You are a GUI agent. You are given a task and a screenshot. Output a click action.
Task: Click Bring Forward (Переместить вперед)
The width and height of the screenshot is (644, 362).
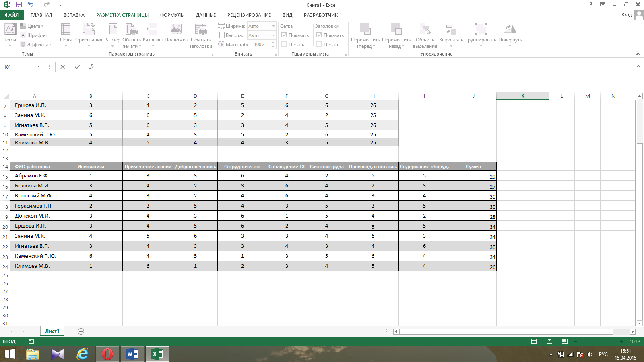pyautogui.click(x=365, y=35)
